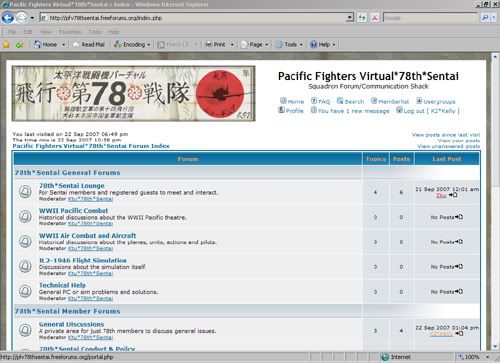The height and width of the screenshot is (363, 500).
Task: Click the 78th Sentai banner image
Action: tap(134, 93)
